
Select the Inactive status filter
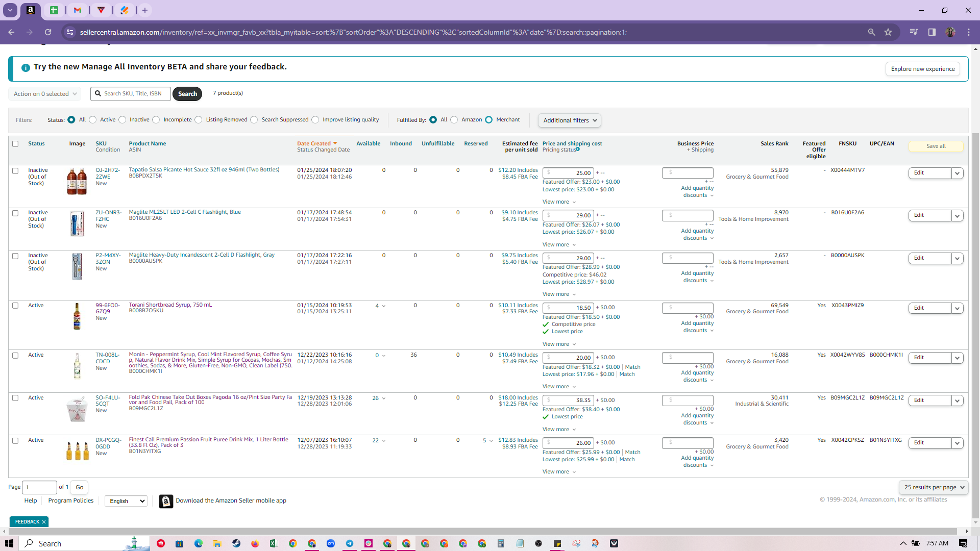pyautogui.click(x=122, y=120)
